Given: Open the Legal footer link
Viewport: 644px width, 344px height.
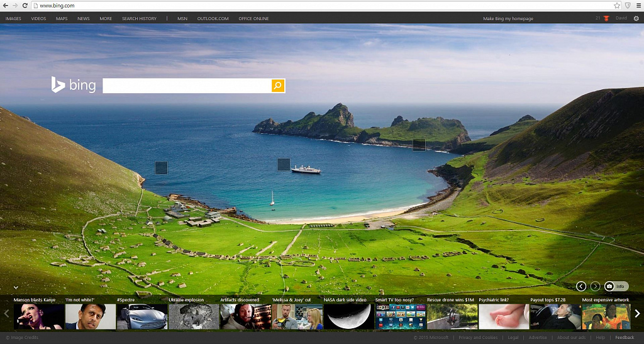Looking at the screenshot, I should pos(513,338).
